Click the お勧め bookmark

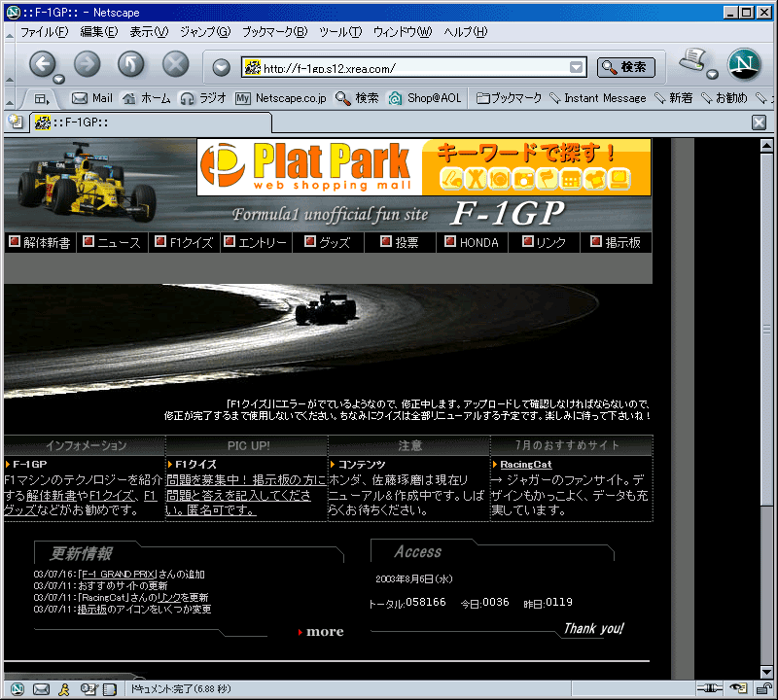coord(724,98)
